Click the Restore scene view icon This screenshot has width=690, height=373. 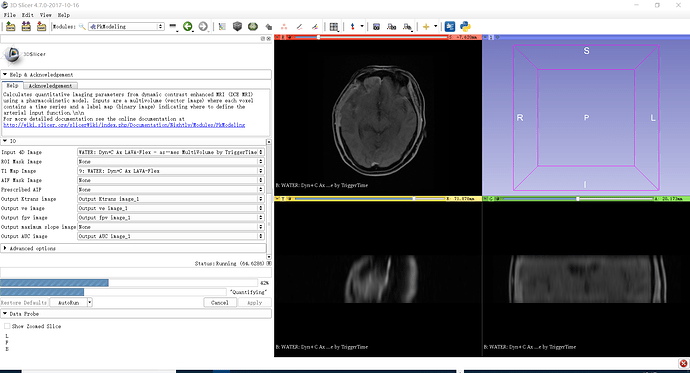tap(407, 27)
